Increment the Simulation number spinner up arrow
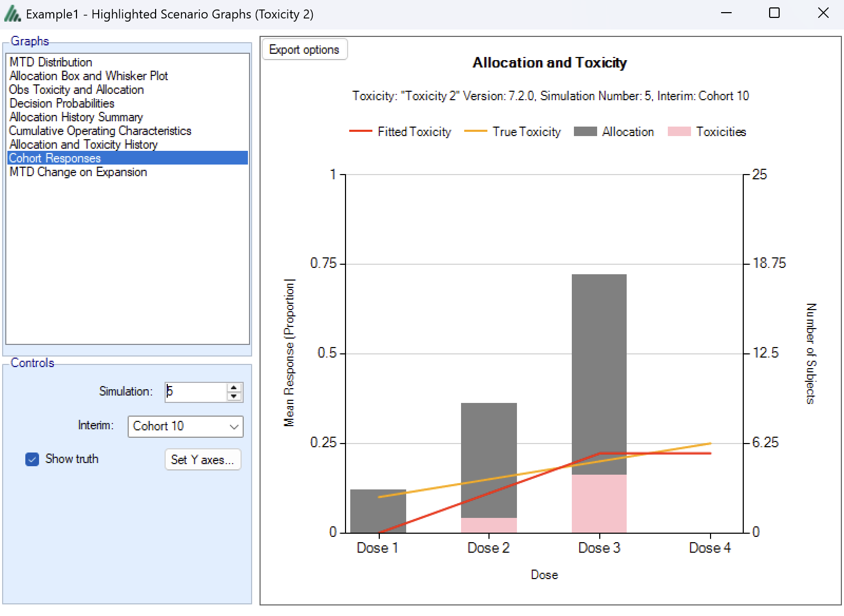This screenshot has height=616, width=844. pos(234,388)
